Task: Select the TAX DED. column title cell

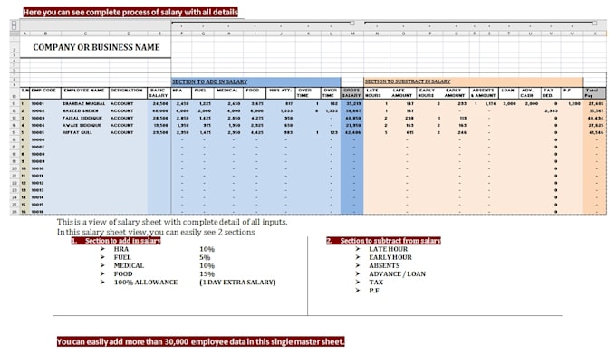Action: coord(551,93)
